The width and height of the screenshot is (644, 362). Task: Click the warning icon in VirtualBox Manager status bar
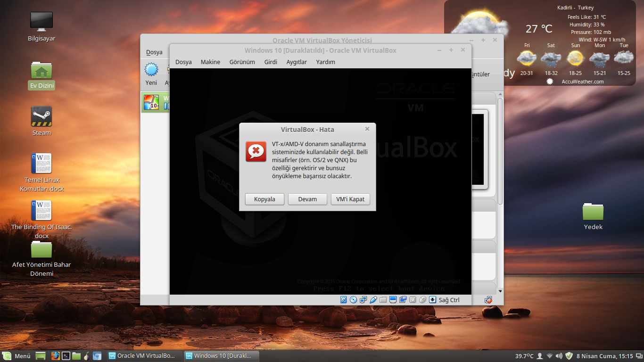pyautogui.click(x=488, y=300)
